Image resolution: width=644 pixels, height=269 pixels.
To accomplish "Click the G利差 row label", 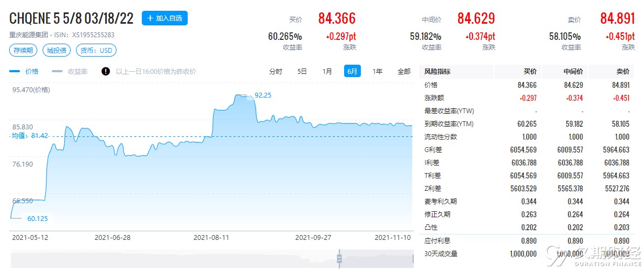I will point(433,149).
